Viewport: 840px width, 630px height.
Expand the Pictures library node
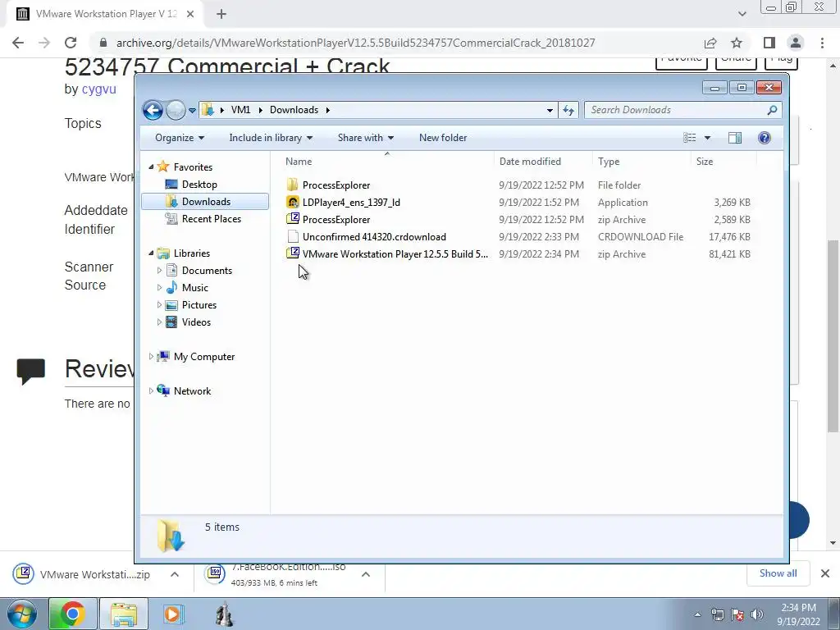click(159, 305)
